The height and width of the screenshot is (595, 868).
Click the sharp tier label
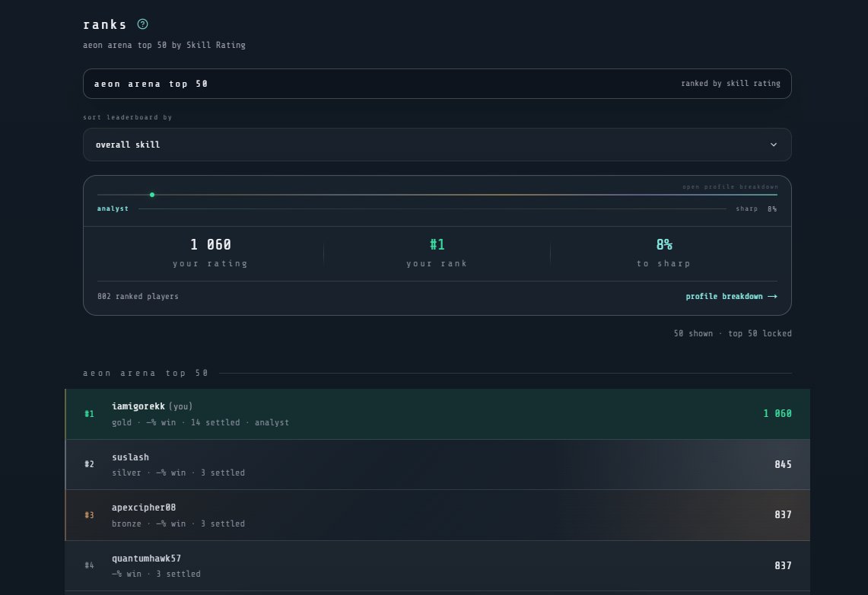[746, 208]
